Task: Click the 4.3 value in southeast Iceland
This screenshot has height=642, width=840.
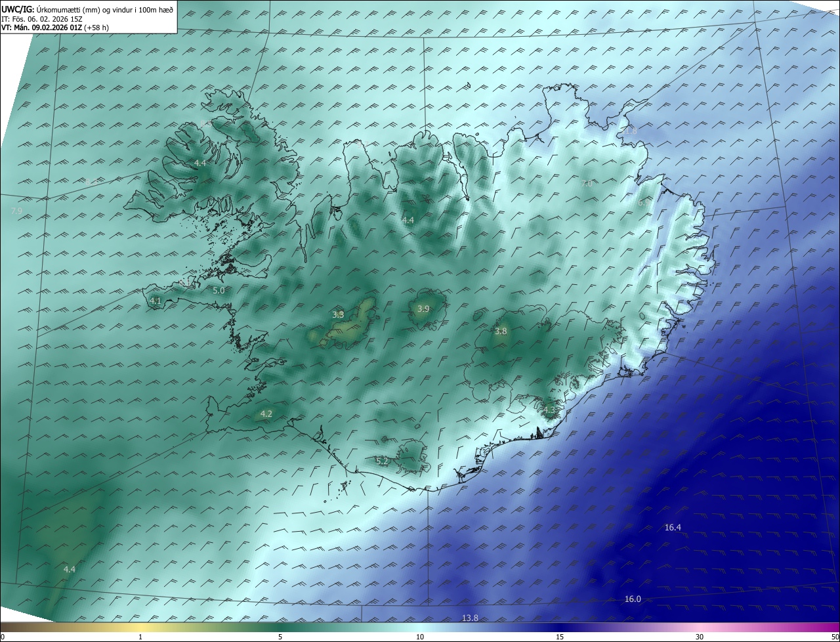Action: click(x=549, y=410)
